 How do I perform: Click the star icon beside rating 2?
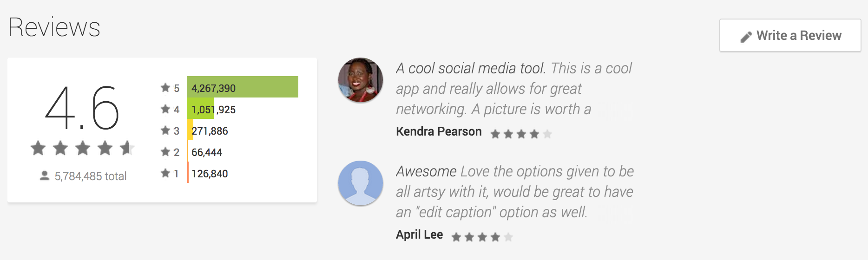pos(165,152)
